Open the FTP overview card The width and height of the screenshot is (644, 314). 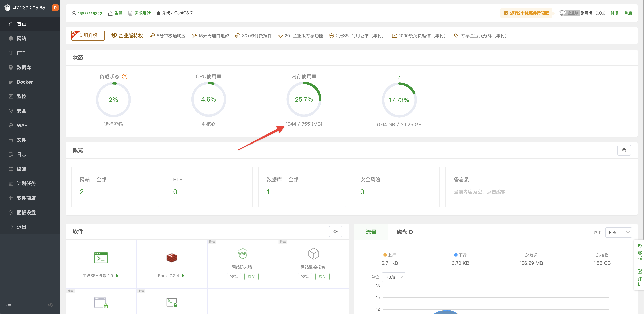click(209, 187)
